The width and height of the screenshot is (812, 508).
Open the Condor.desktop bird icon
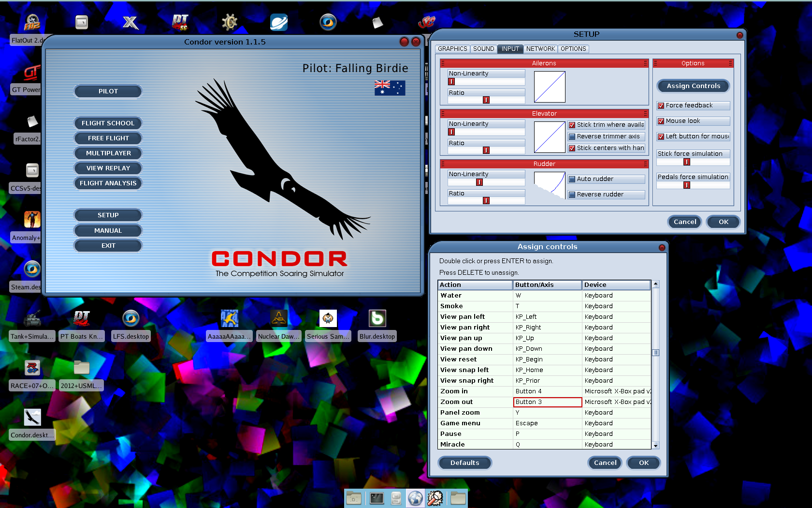point(32,418)
